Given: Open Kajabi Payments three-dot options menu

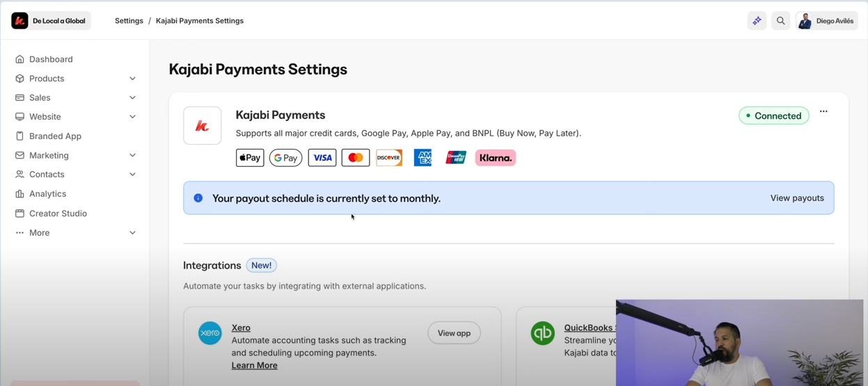Looking at the screenshot, I should click(x=823, y=111).
